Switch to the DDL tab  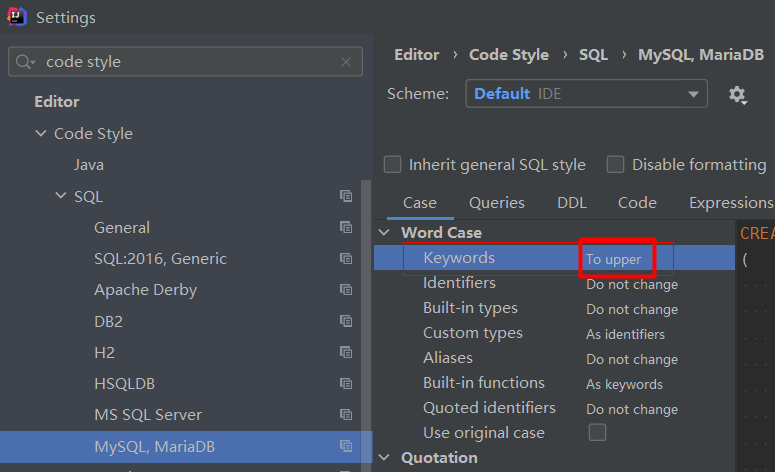(x=572, y=203)
